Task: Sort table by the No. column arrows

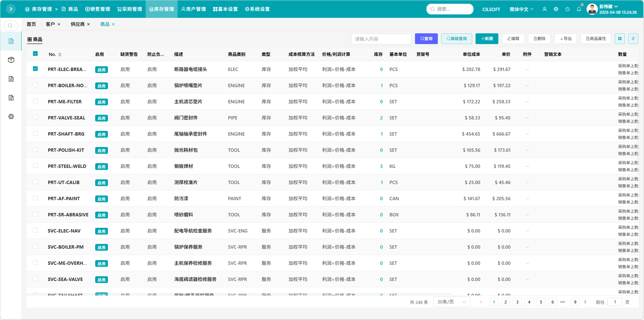Action: 60,54
